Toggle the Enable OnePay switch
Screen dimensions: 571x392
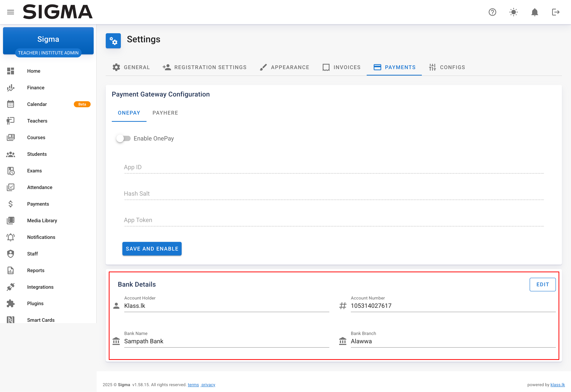(x=123, y=139)
